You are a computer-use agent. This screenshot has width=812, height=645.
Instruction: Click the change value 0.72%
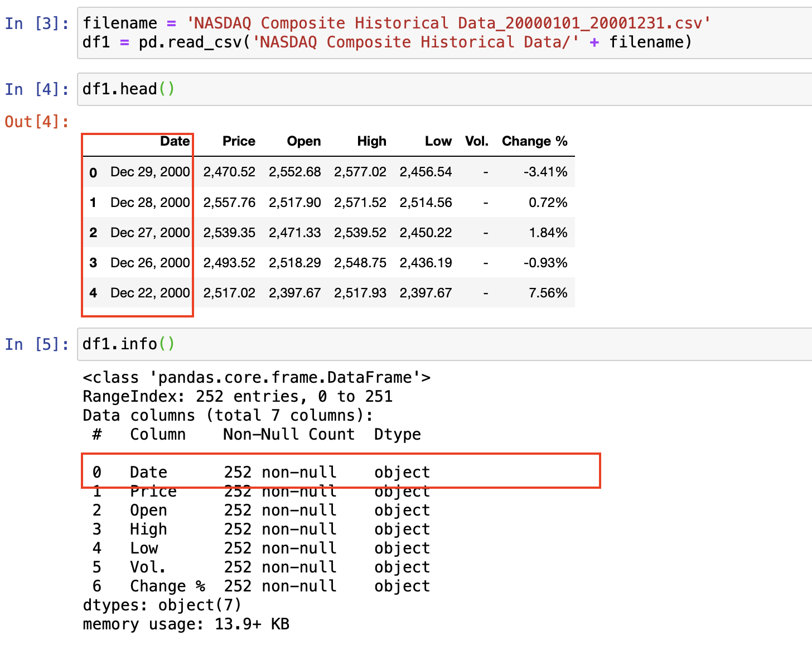548,202
